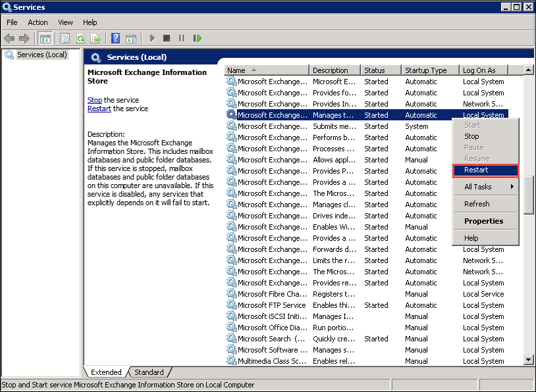
Task: Navigate back with the back arrow icon
Action: (9, 38)
